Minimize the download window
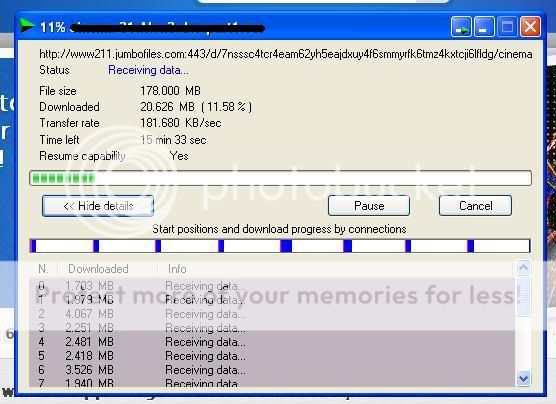The height and width of the screenshot is (404, 556). [484, 27]
